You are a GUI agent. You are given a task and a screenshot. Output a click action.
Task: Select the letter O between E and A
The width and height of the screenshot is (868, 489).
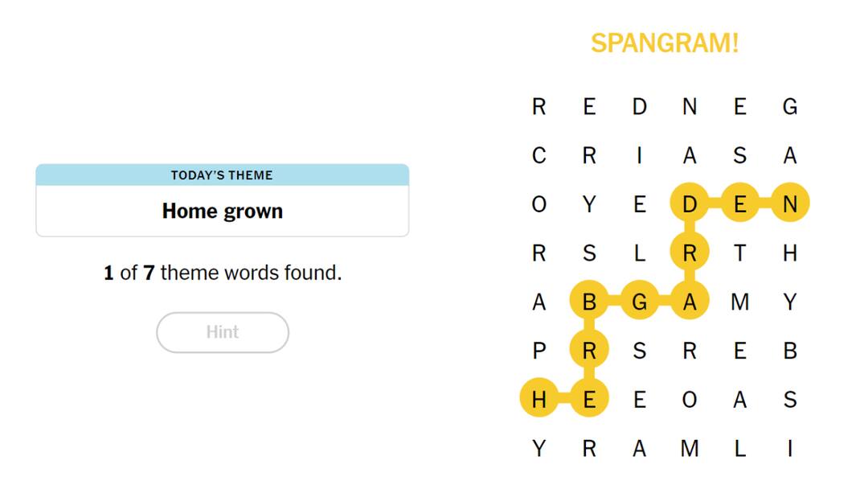click(x=690, y=400)
